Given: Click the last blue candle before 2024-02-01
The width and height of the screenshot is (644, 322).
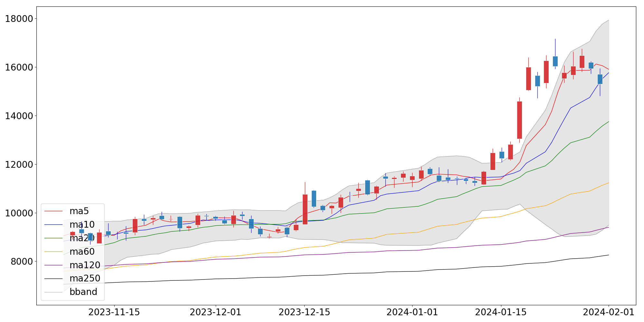Looking at the screenshot, I should pyautogui.click(x=600, y=79).
